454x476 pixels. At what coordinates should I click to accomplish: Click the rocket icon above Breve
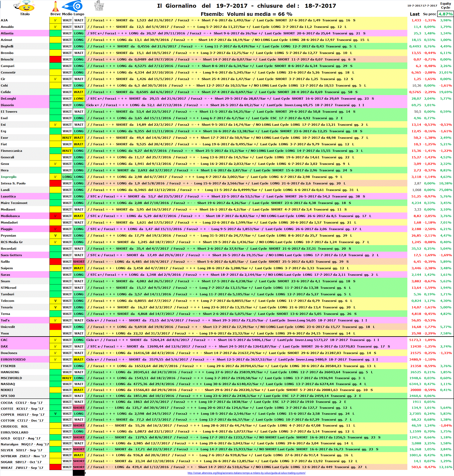(55, 6)
